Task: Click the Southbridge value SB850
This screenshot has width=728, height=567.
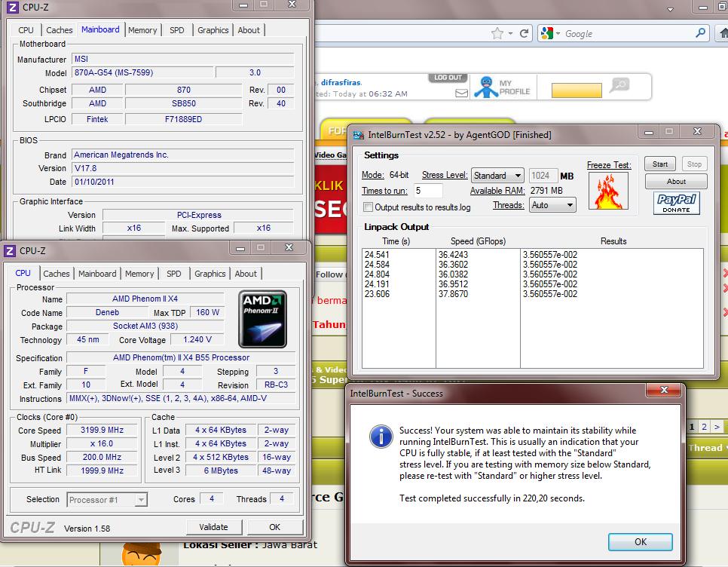Action: pos(183,103)
